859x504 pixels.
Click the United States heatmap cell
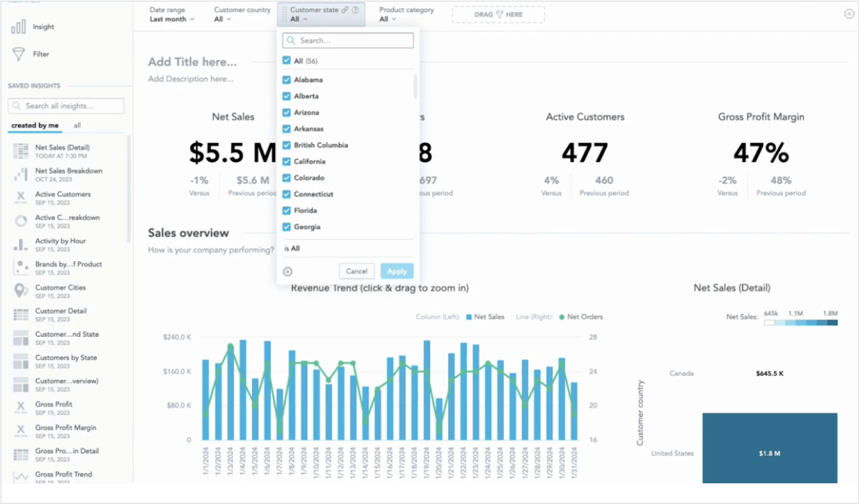(x=769, y=448)
